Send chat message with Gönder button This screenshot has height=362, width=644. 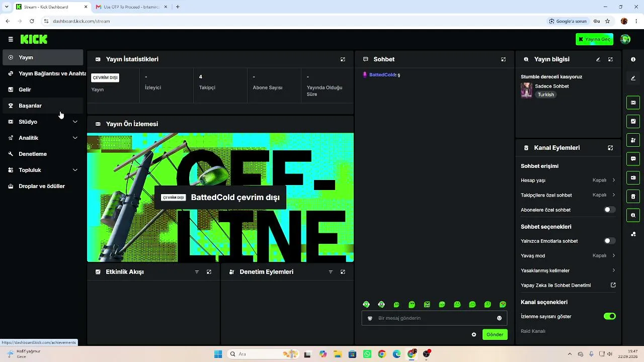(495, 334)
